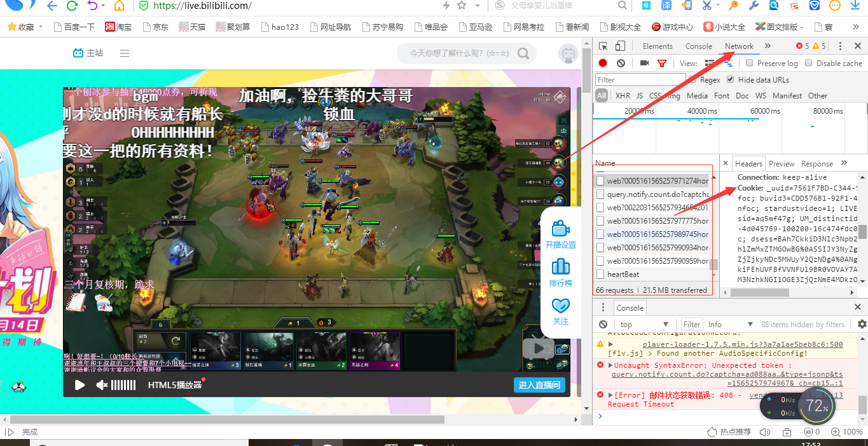This screenshot has width=868, height=446.
Task: Open console settings gear
Action: pos(862,325)
